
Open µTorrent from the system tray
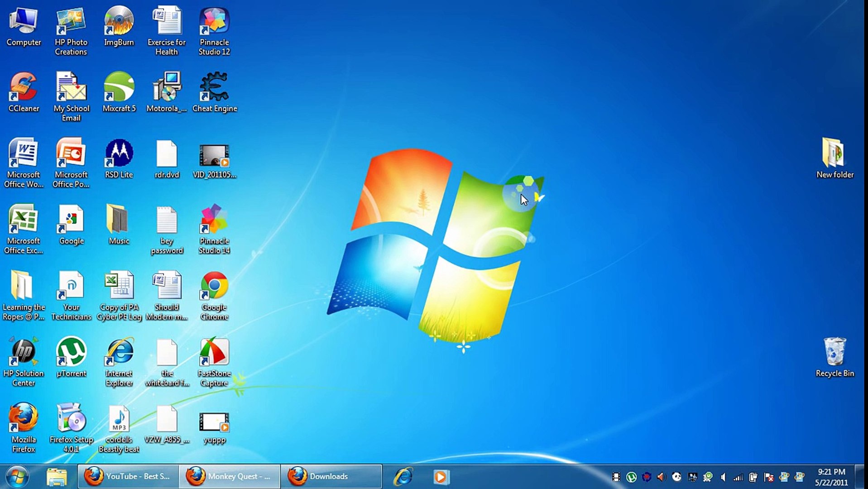click(x=631, y=477)
